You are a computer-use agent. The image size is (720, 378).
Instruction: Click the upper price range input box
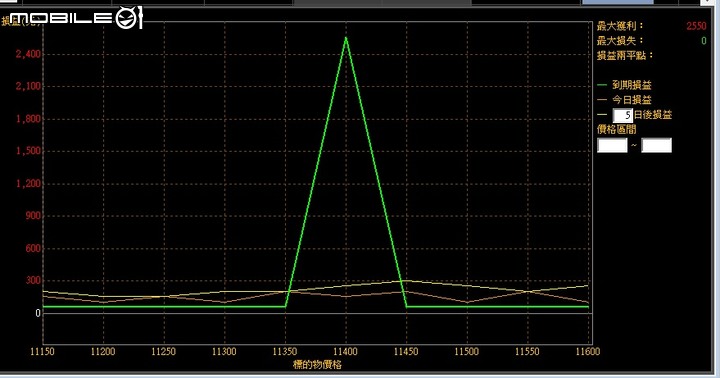pos(656,145)
